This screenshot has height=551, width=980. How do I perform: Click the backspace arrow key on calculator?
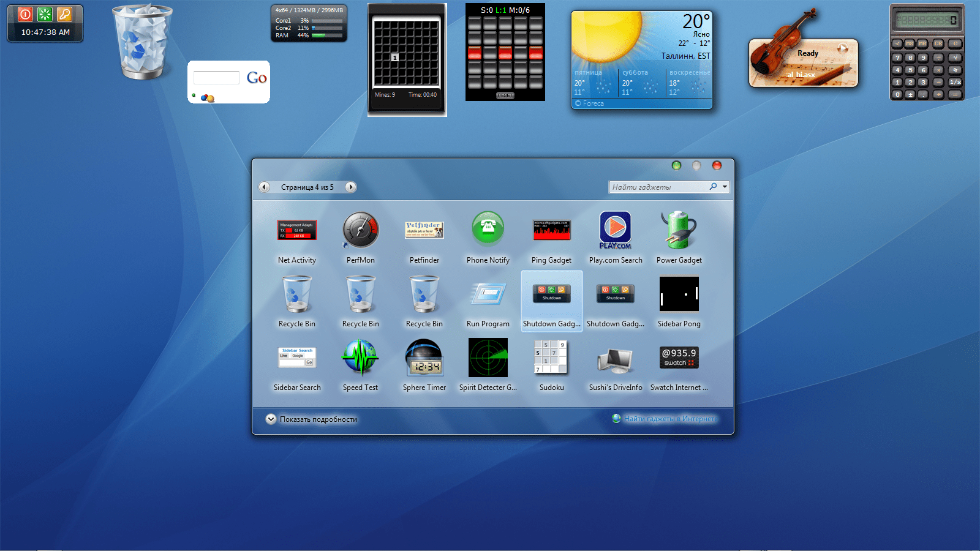897,43
